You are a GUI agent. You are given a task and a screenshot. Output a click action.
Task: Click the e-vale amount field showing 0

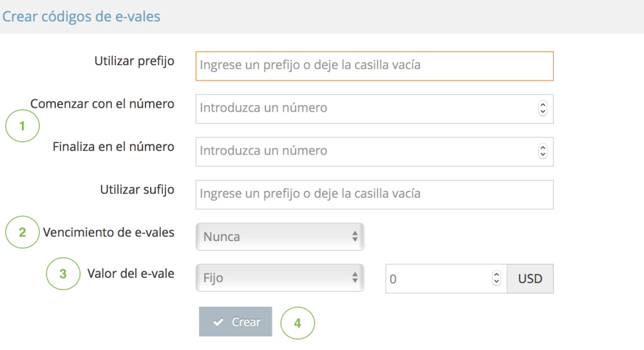tap(438, 279)
